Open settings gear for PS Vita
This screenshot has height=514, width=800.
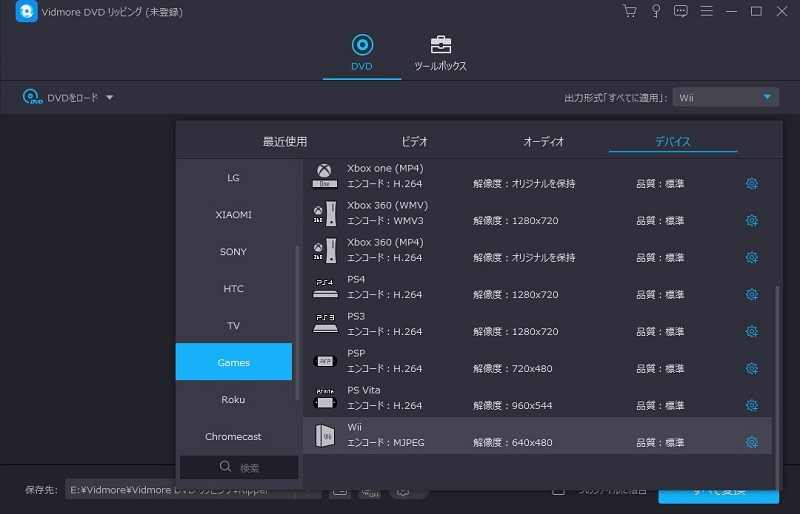coord(752,405)
